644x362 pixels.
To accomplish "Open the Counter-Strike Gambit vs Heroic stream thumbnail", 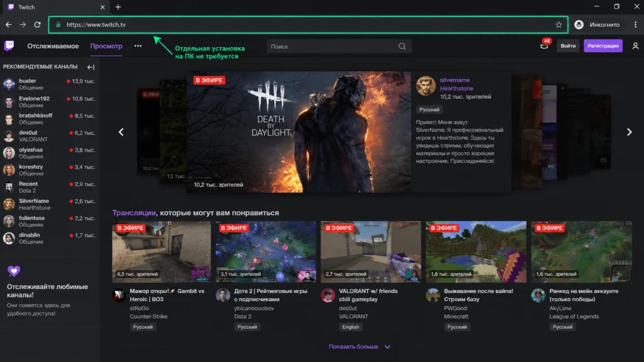I will [162, 251].
